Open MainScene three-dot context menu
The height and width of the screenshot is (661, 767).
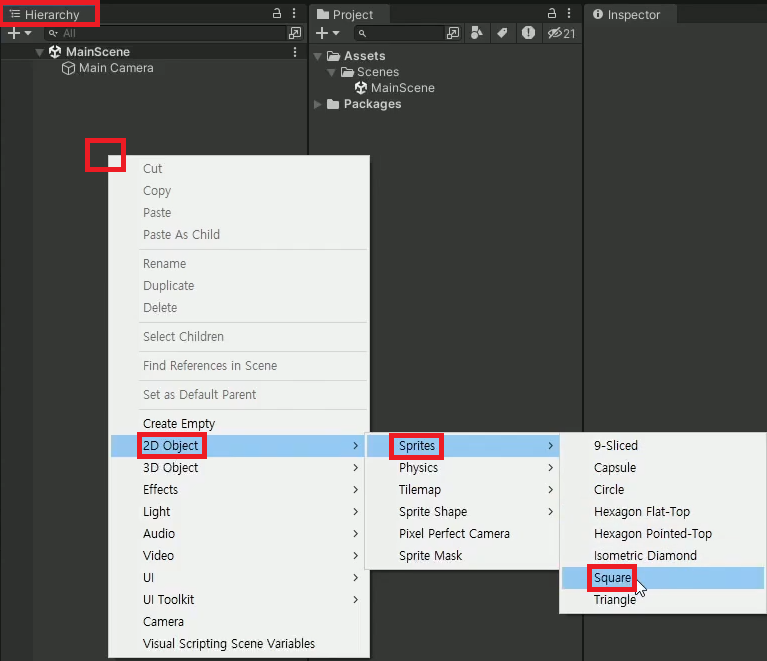[x=295, y=52]
